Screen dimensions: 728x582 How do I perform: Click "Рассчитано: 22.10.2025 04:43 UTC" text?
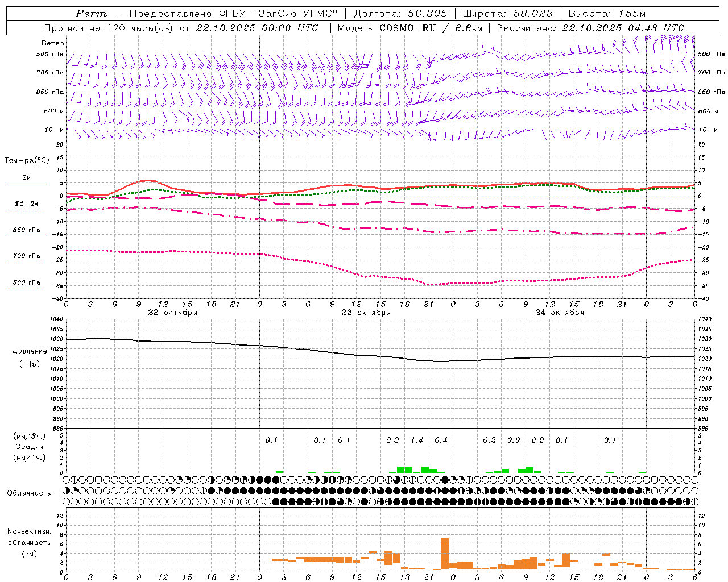(x=590, y=28)
